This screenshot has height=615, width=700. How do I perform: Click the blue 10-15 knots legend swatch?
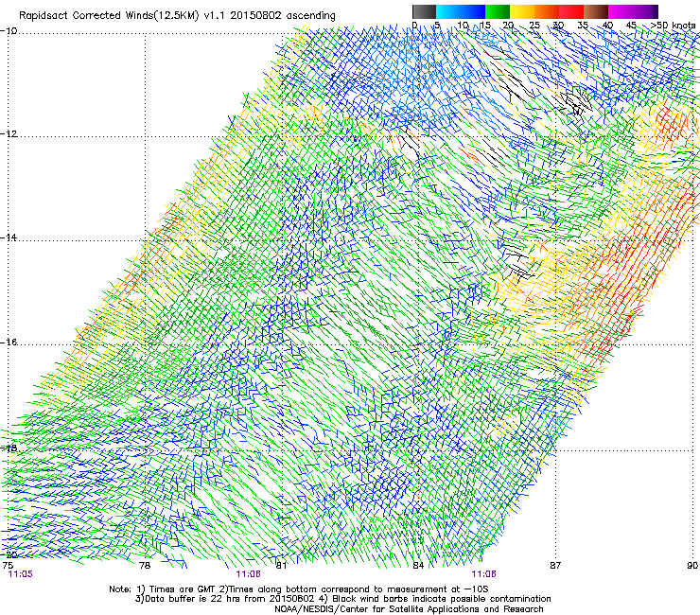pos(473,11)
